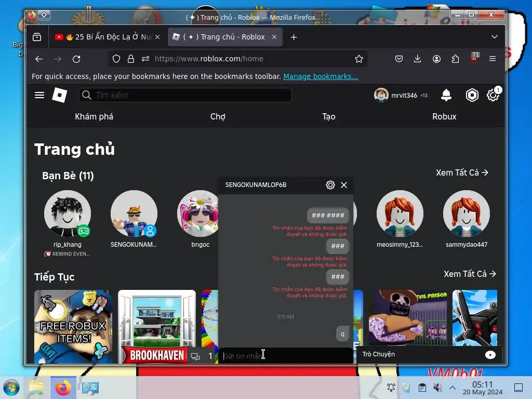The image size is (532, 399).
Task: Open the clock showing 05:11
Action: [x=483, y=388]
